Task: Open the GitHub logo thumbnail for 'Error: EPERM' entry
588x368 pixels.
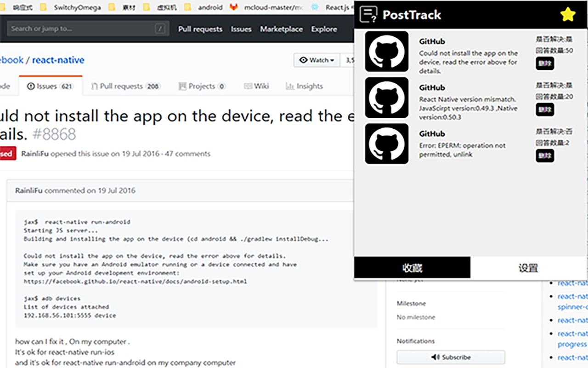Action: coord(387,144)
